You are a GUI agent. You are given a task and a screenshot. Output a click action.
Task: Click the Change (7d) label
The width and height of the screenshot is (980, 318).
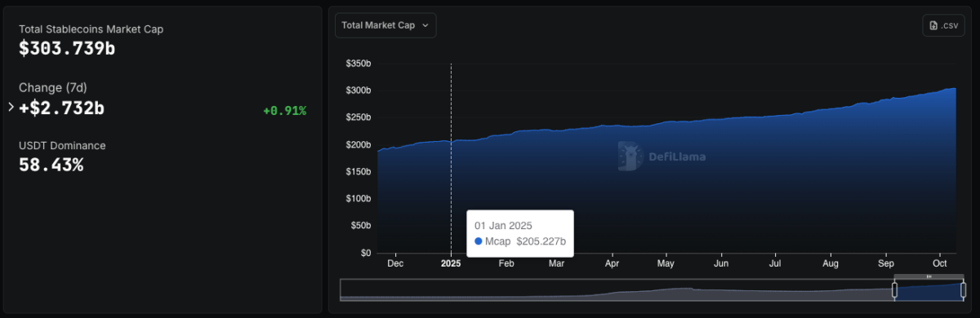pos(53,87)
